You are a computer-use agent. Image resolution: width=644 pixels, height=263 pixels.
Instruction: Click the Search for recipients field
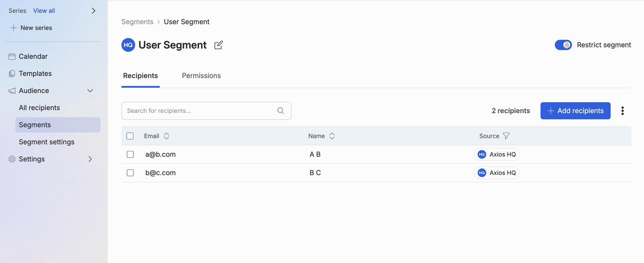206,111
